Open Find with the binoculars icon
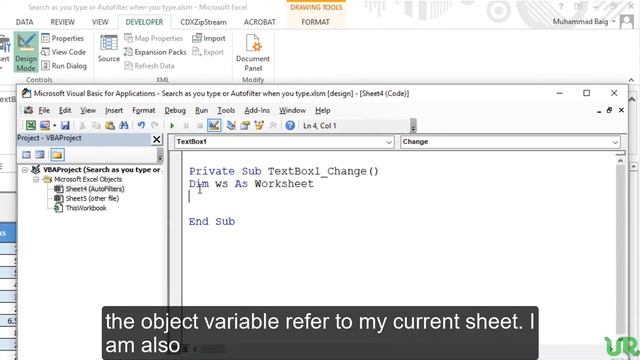 (124, 125)
